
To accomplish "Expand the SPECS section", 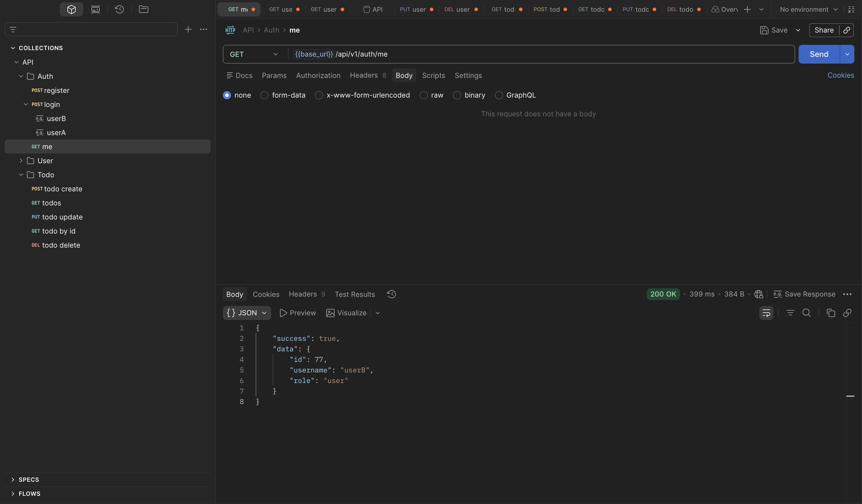I will [x=13, y=479].
